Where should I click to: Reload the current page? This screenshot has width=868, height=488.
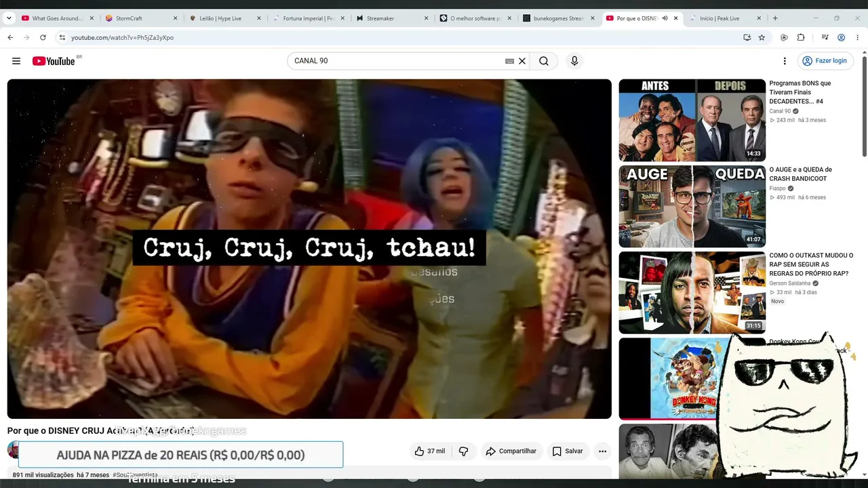click(x=43, y=37)
